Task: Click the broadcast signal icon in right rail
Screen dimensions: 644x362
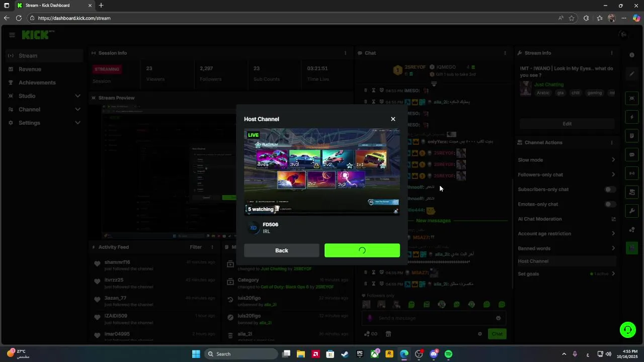Action: click(632, 173)
